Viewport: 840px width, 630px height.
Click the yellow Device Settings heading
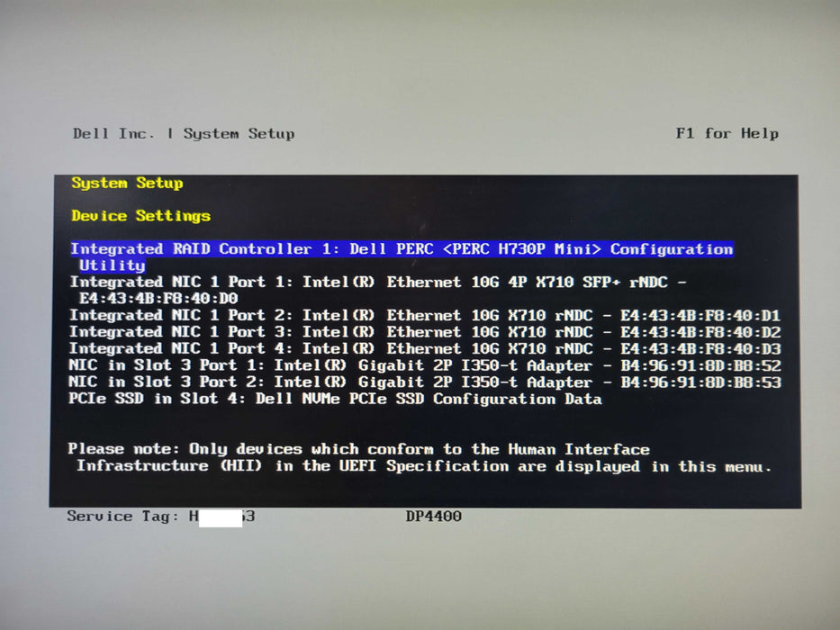[x=140, y=216]
